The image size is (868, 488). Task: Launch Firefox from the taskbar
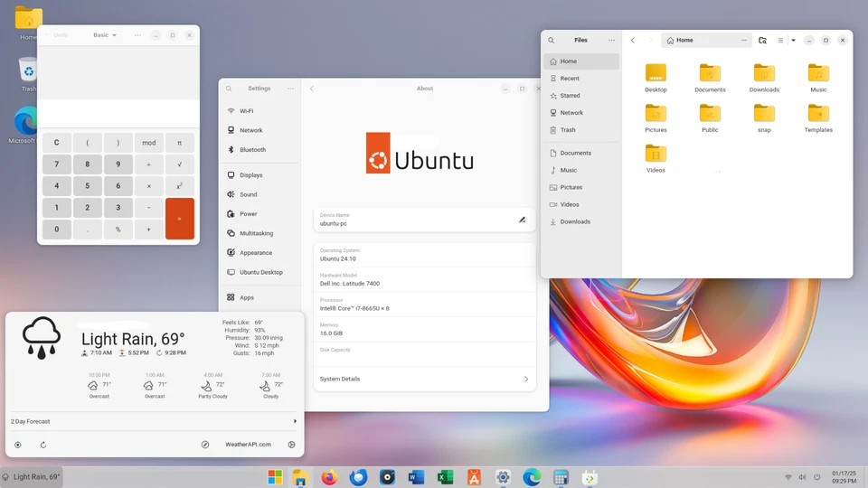click(329, 477)
